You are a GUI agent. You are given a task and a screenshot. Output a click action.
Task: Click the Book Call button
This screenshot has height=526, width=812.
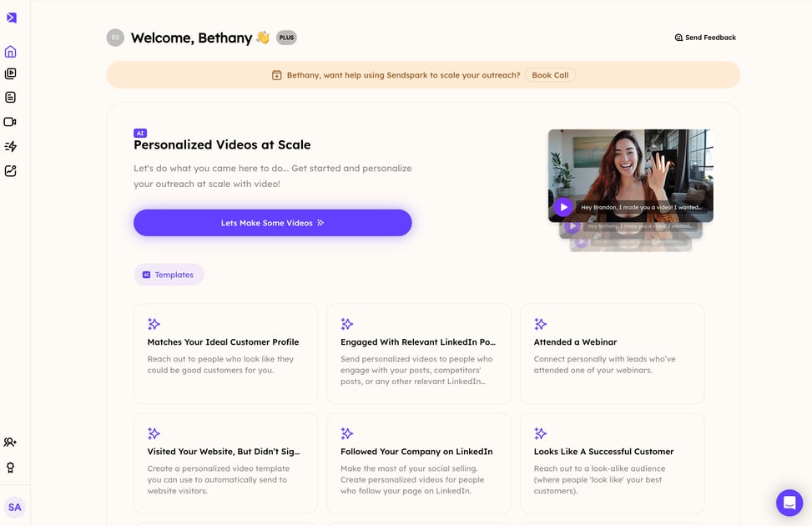coord(550,75)
